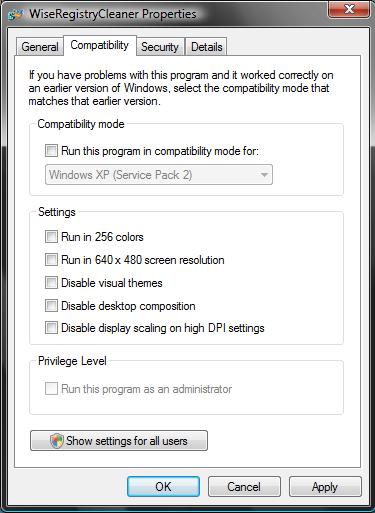Viewport: 375px width, 513px height.
Task: Confirm with the OK button
Action: coord(163,487)
